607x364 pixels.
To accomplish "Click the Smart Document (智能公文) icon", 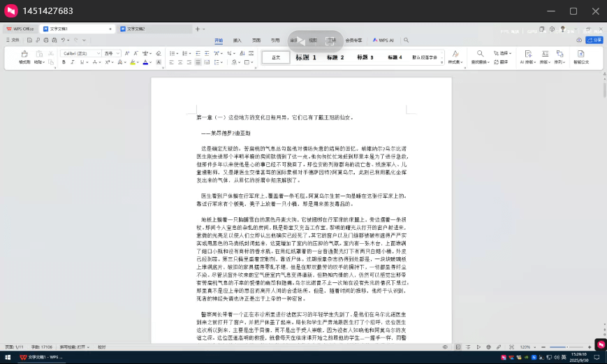I will click(580, 57).
